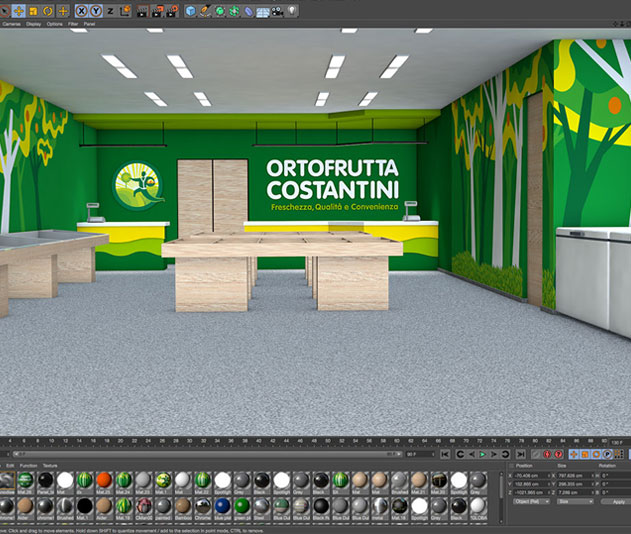
Task: Click the orange plus icon after Rotate tool
Action: (63, 11)
